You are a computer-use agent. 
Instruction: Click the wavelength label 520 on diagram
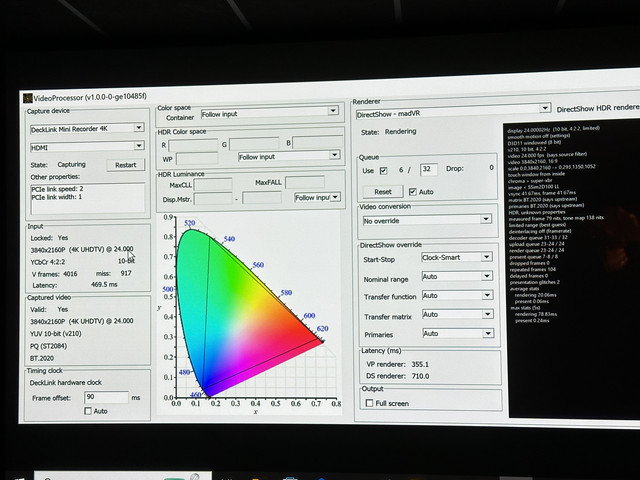click(x=190, y=223)
